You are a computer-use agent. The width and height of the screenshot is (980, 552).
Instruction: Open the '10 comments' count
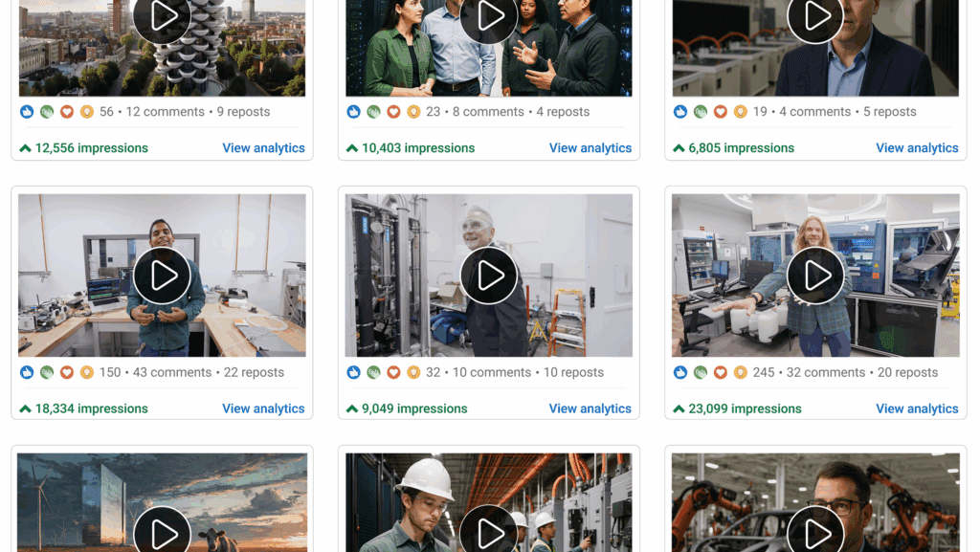[x=492, y=372]
